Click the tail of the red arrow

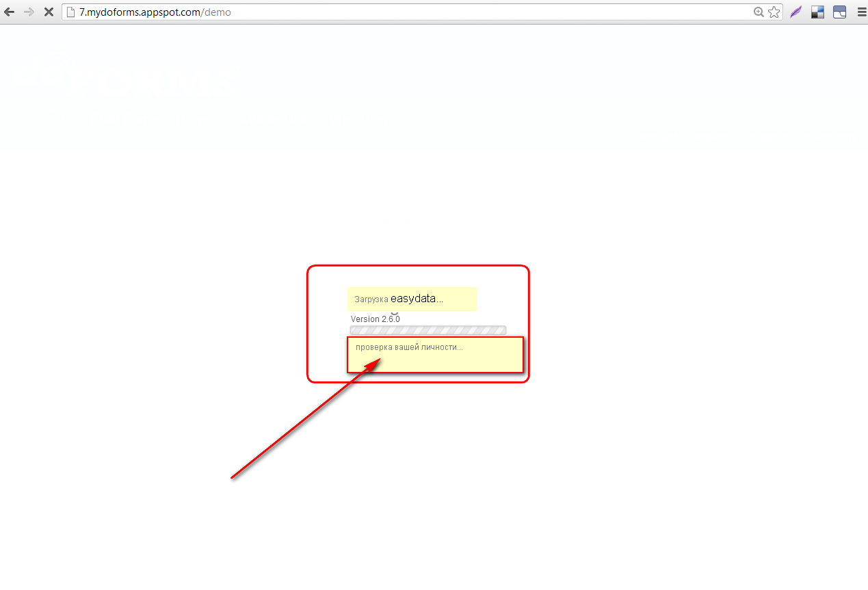[233, 477]
